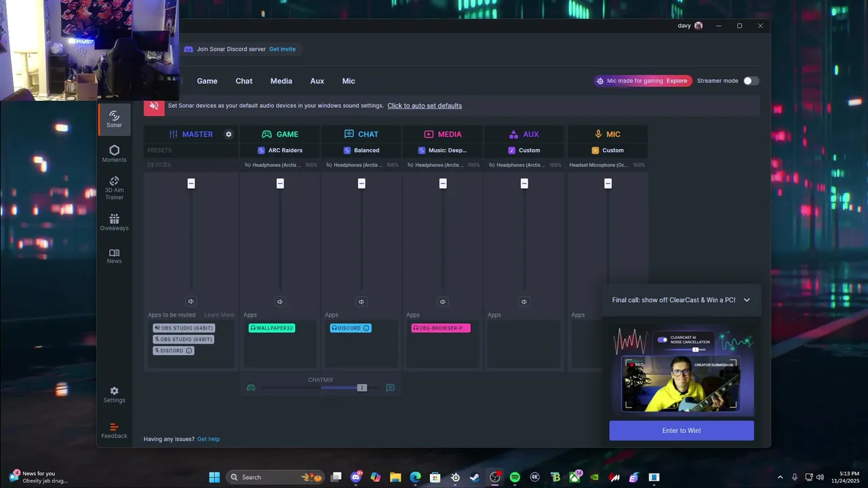Image resolution: width=868 pixels, height=488 pixels.
Task: Mute the Chat channel
Action: (x=361, y=302)
